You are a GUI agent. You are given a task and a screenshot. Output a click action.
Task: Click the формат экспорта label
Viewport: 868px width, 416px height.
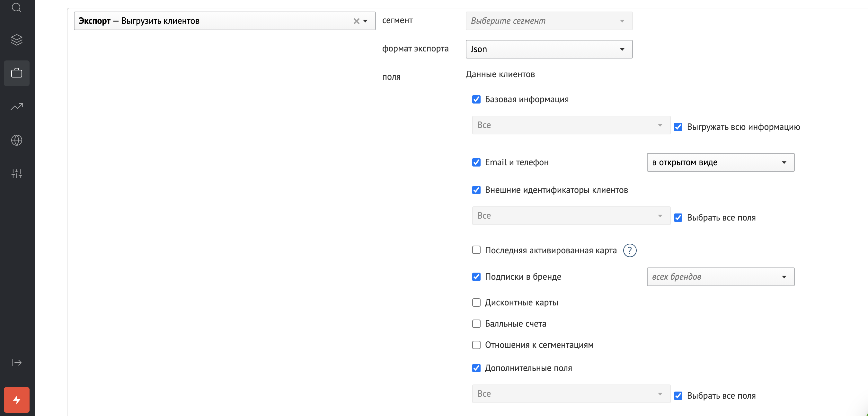(x=415, y=49)
